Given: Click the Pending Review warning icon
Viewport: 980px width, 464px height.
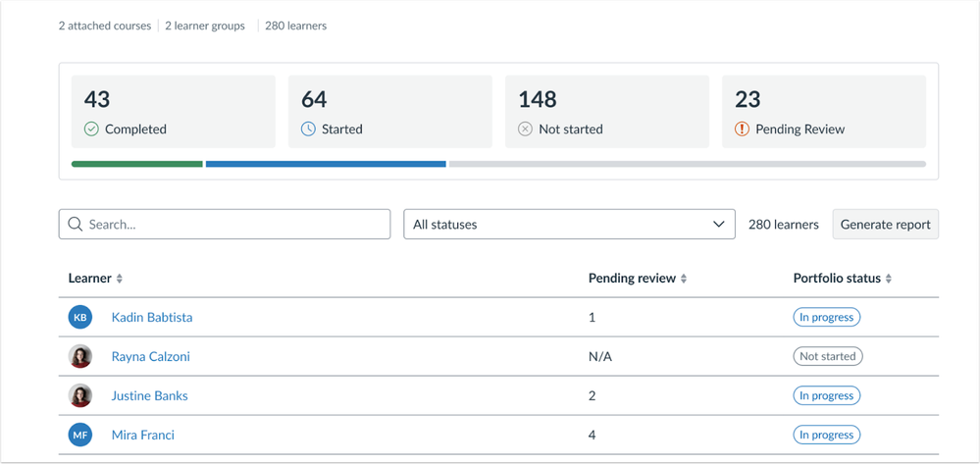Looking at the screenshot, I should click(742, 129).
